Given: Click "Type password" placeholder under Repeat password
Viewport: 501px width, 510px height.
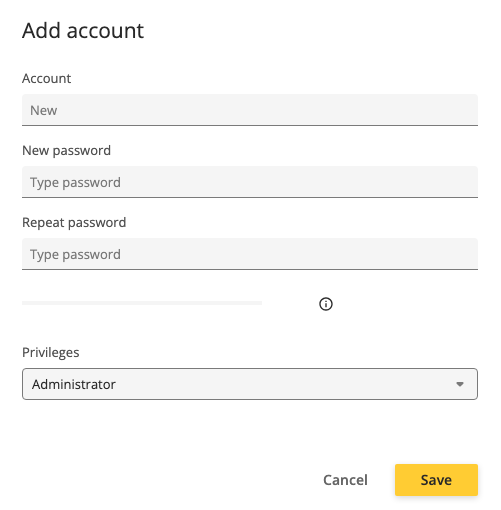Looking at the screenshot, I should click(x=75, y=255).
